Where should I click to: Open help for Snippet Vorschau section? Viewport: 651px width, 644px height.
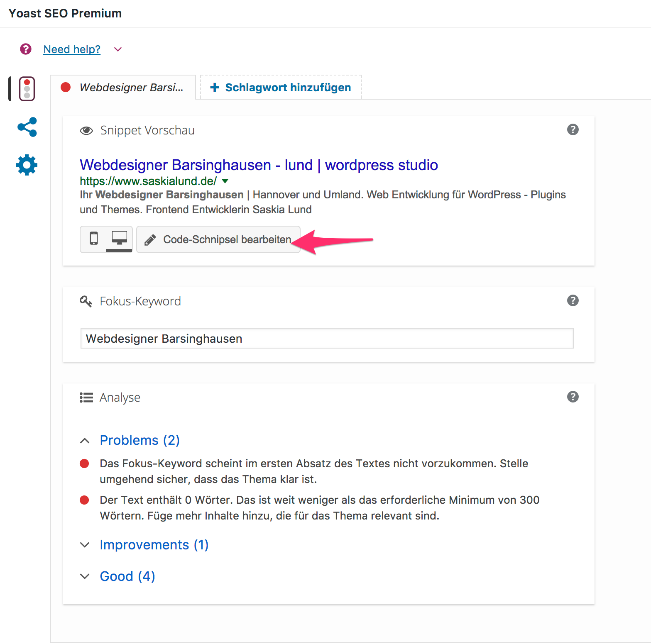(x=573, y=130)
